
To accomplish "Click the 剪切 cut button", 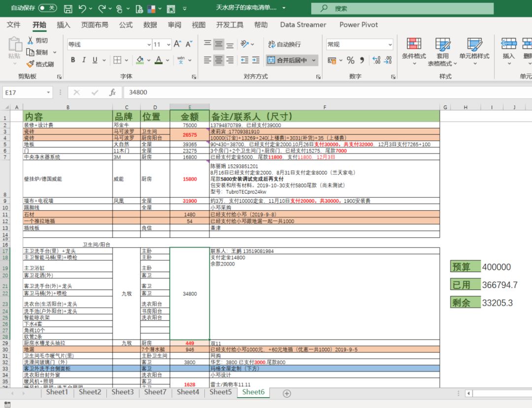I will (x=37, y=41).
